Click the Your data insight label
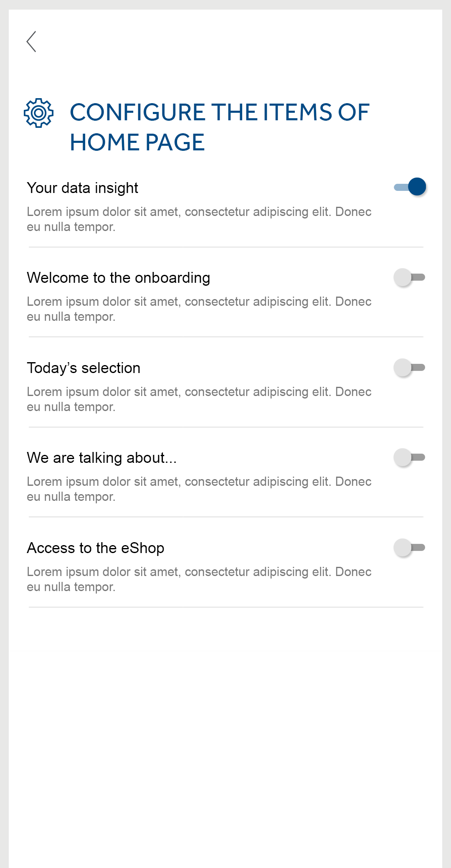This screenshot has width=451, height=868. 82,188
